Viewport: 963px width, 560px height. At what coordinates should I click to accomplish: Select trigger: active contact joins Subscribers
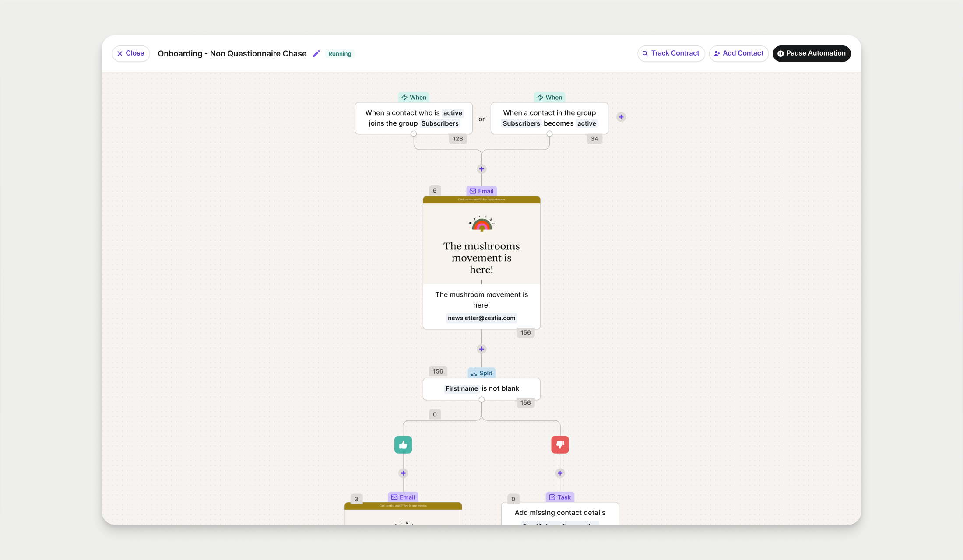413,118
